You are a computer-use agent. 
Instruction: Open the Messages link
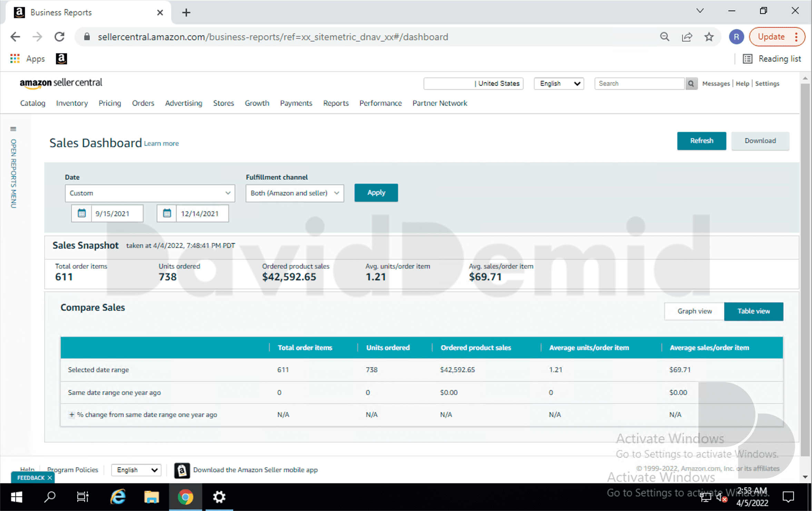pos(716,84)
